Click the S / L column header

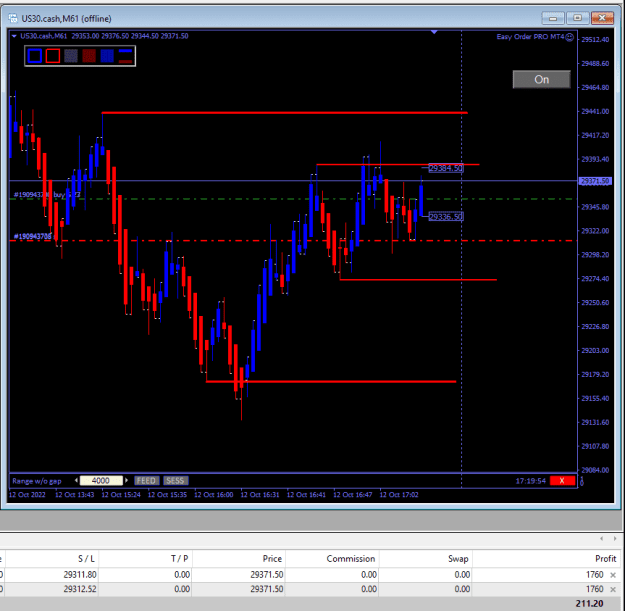point(86,559)
